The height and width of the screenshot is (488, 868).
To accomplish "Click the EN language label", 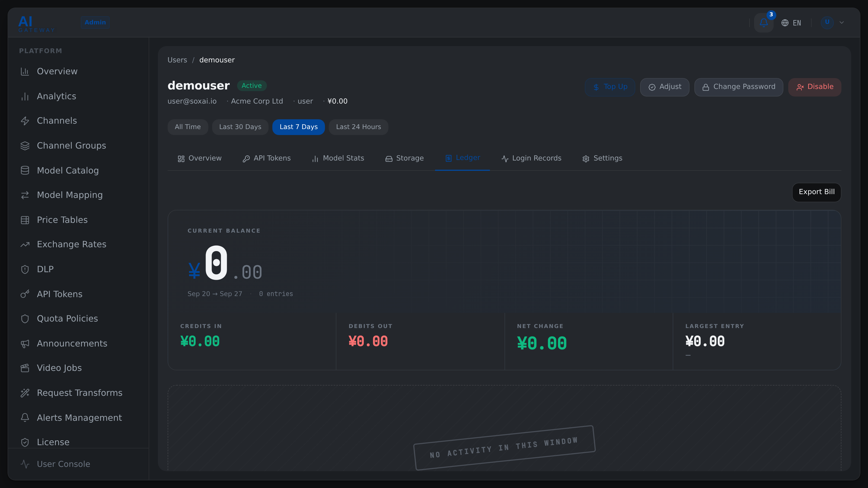I will 797,23.
